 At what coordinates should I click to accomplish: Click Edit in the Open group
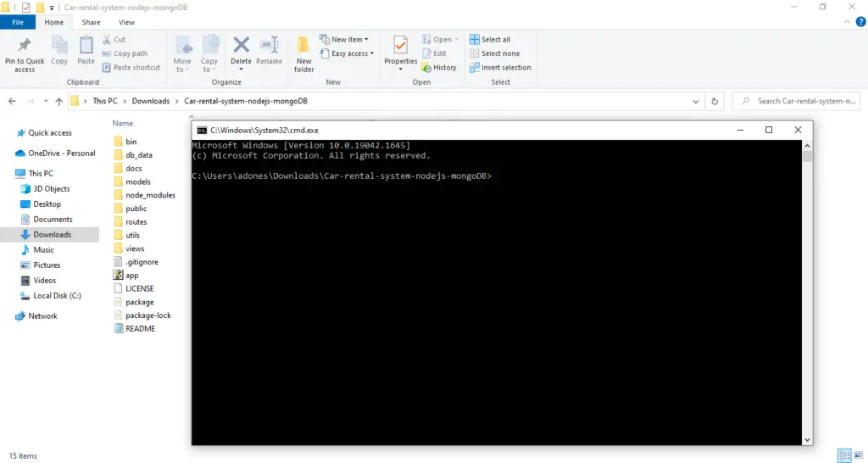434,53
